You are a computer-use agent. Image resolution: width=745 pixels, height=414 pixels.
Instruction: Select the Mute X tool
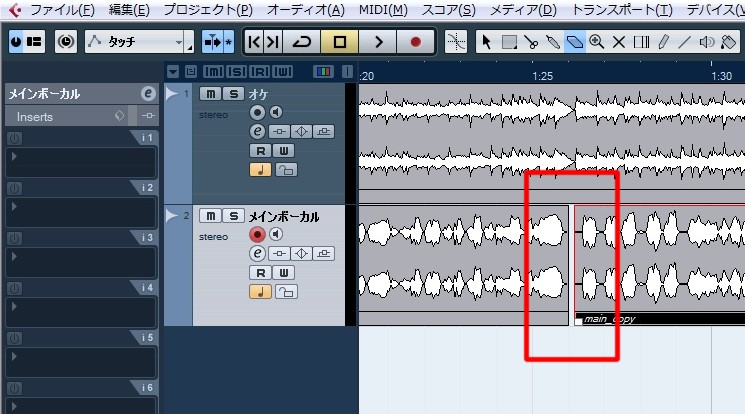tap(618, 42)
